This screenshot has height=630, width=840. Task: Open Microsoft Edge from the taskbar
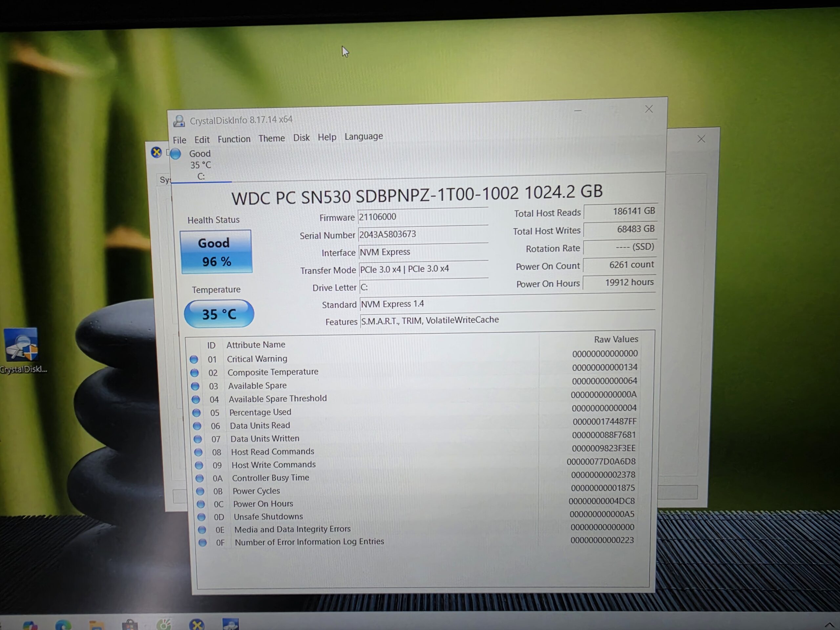point(63,625)
